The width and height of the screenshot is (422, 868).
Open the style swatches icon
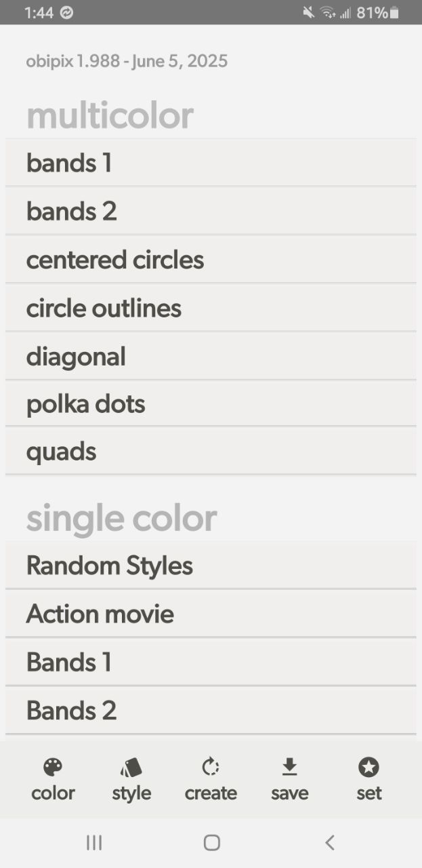pos(131,767)
